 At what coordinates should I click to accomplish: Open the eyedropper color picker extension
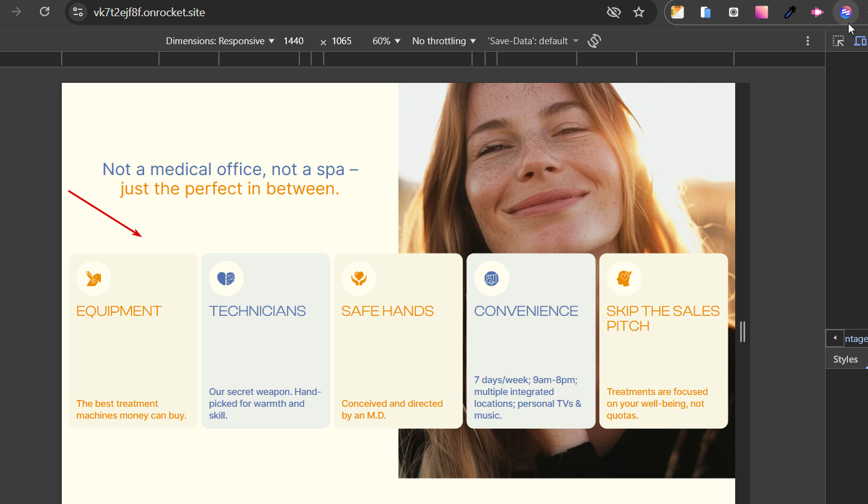tap(789, 12)
